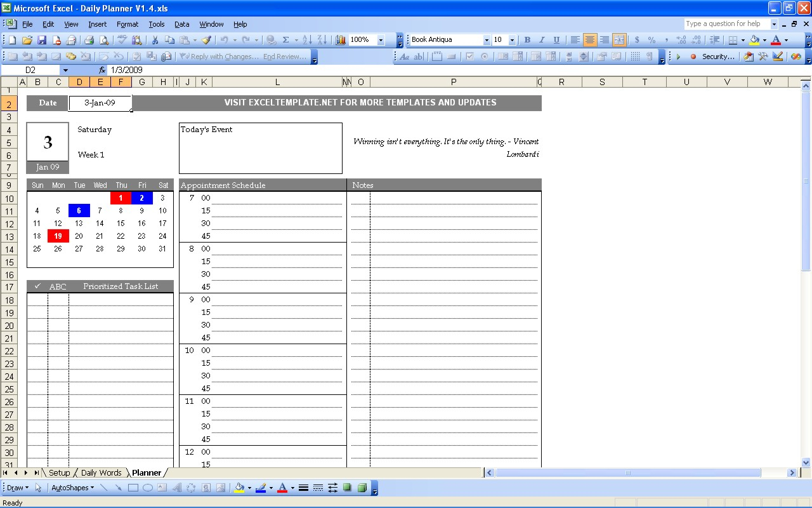The width and height of the screenshot is (812, 508).
Task: Launch the Chart Wizard
Action: [x=341, y=40]
